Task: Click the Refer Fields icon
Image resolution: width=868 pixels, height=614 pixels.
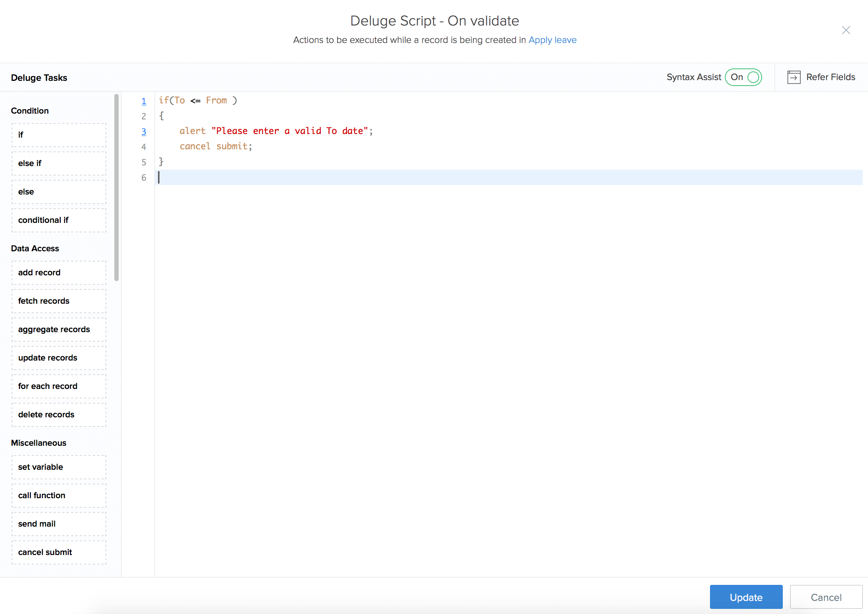Action: [793, 77]
